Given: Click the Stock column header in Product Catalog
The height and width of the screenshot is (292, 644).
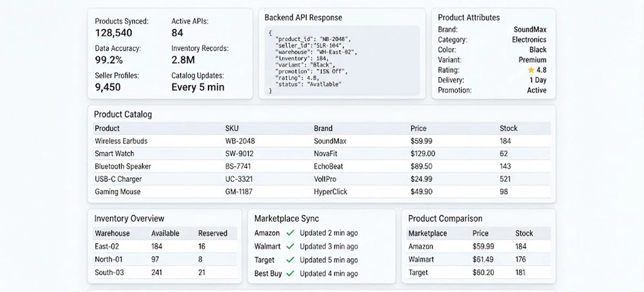Looking at the screenshot, I should tap(508, 128).
